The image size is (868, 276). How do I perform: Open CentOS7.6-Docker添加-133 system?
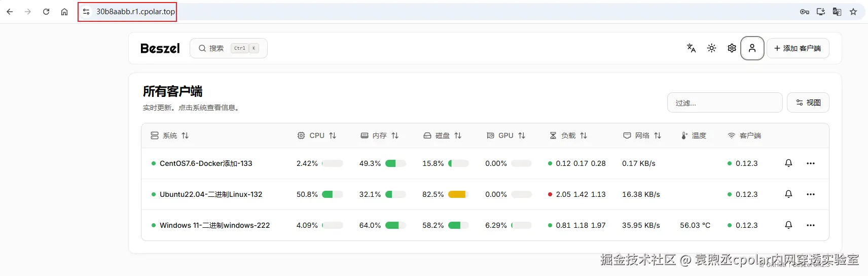coord(206,163)
